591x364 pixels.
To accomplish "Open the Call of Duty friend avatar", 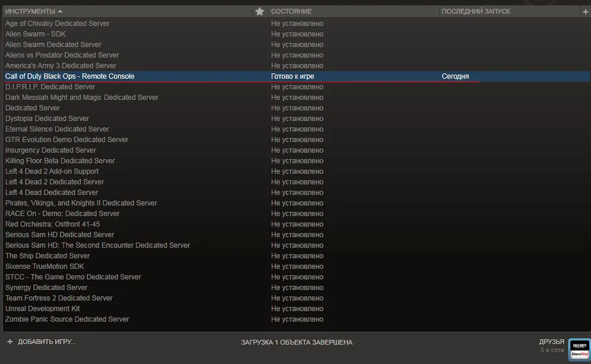I will pos(579,349).
